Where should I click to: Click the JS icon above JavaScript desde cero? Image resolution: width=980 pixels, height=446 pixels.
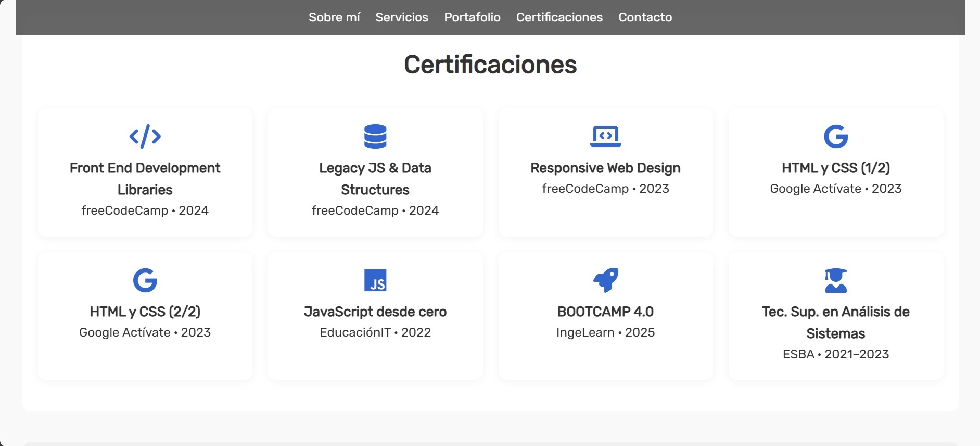click(x=375, y=280)
